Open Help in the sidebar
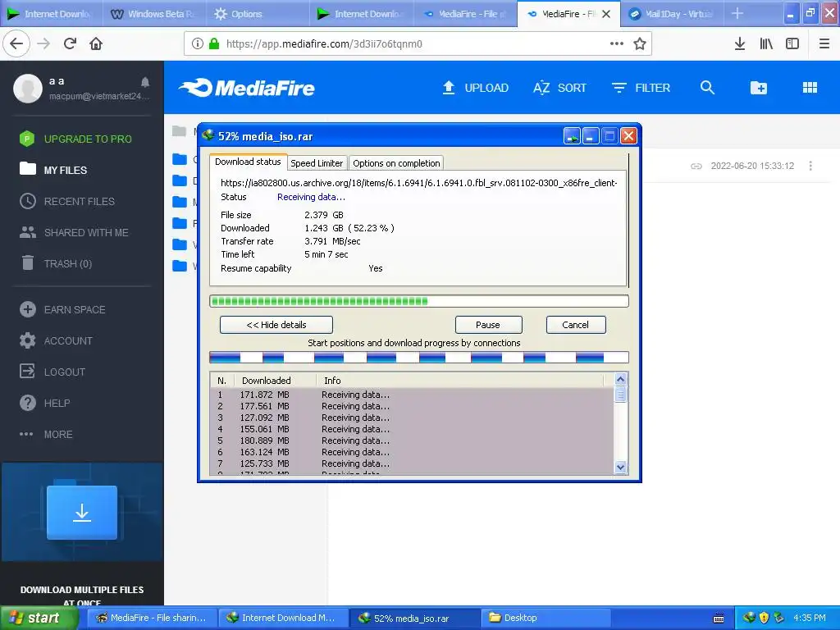 pyautogui.click(x=45, y=403)
